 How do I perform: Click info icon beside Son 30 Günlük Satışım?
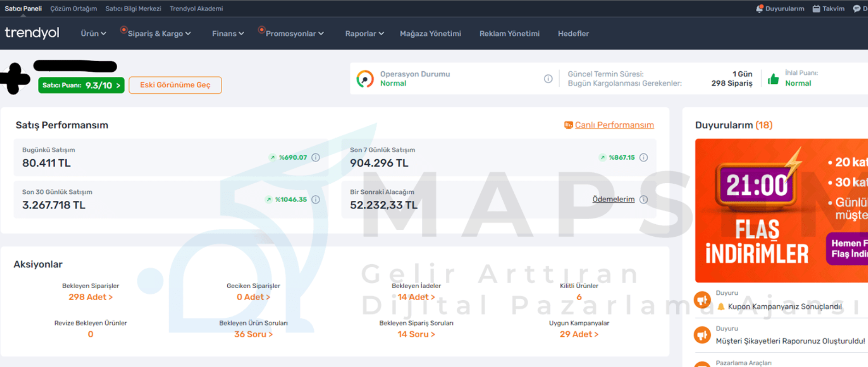316,199
